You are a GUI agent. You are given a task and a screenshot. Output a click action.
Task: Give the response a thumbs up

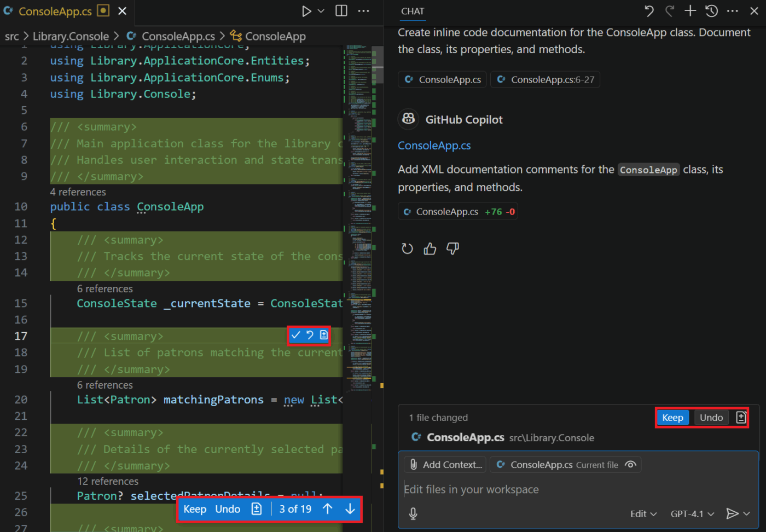tap(430, 248)
